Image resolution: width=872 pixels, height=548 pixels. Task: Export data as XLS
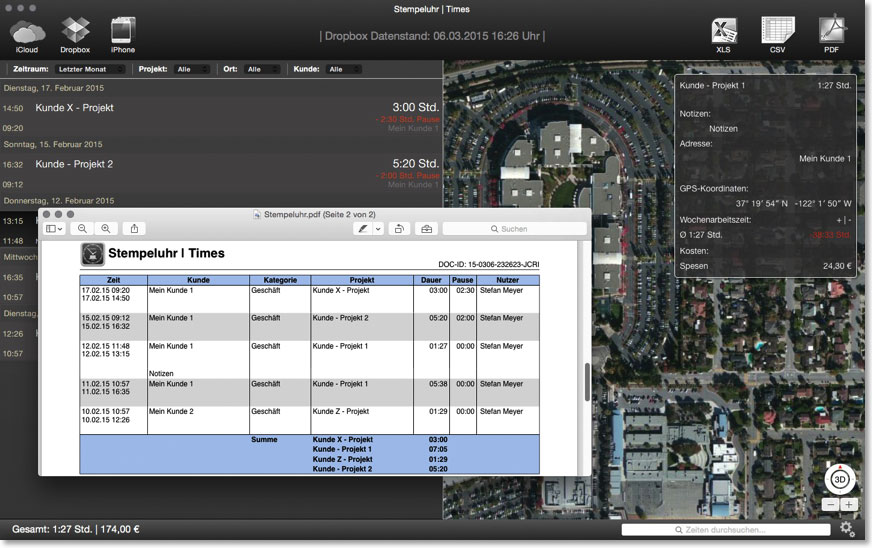tap(724, 35)
